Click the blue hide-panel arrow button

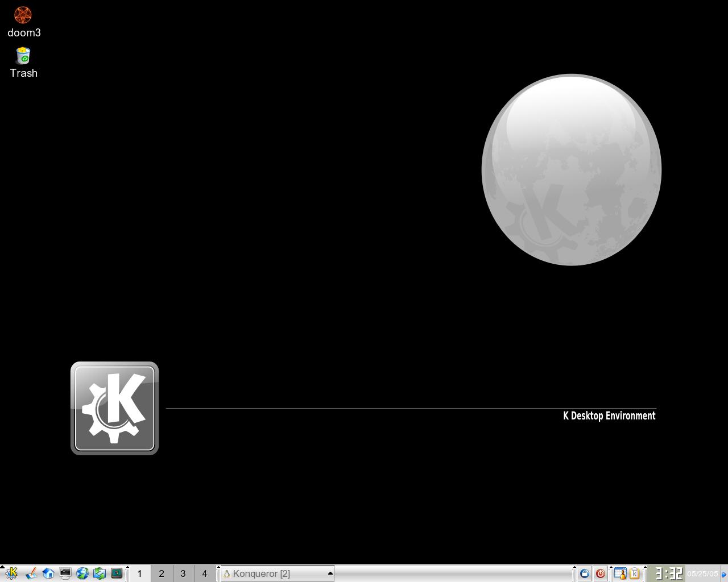click(724, 573)
